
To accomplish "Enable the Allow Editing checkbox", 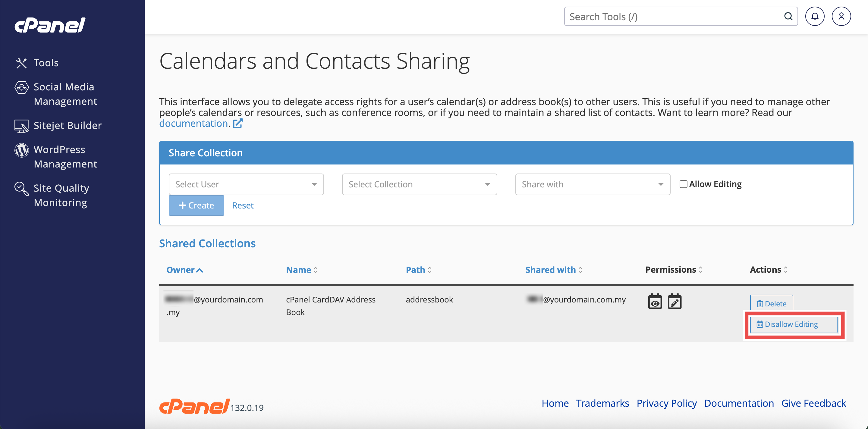I will pyautogui.click(x=683, y=184).
